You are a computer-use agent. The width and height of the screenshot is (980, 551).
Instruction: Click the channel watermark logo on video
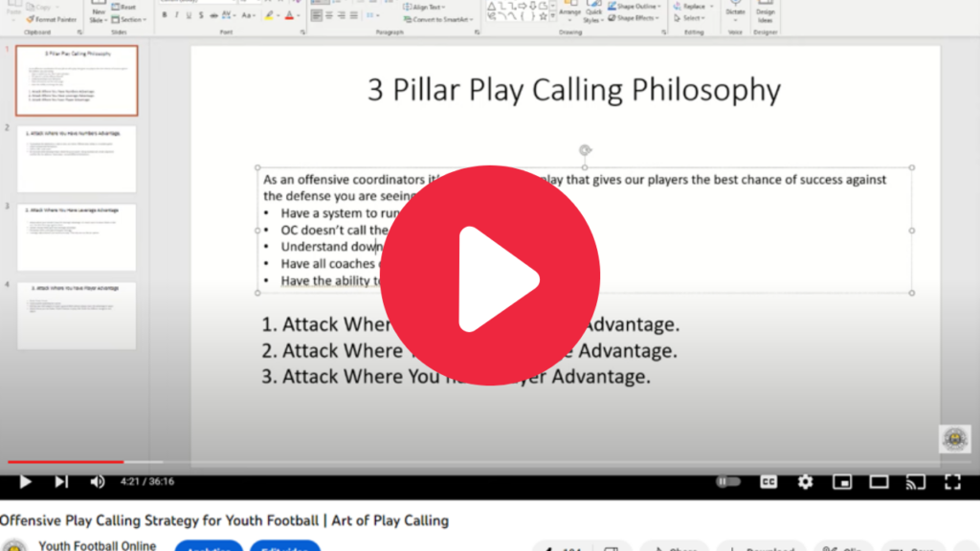pyautogui.click(x=955, y=439)
